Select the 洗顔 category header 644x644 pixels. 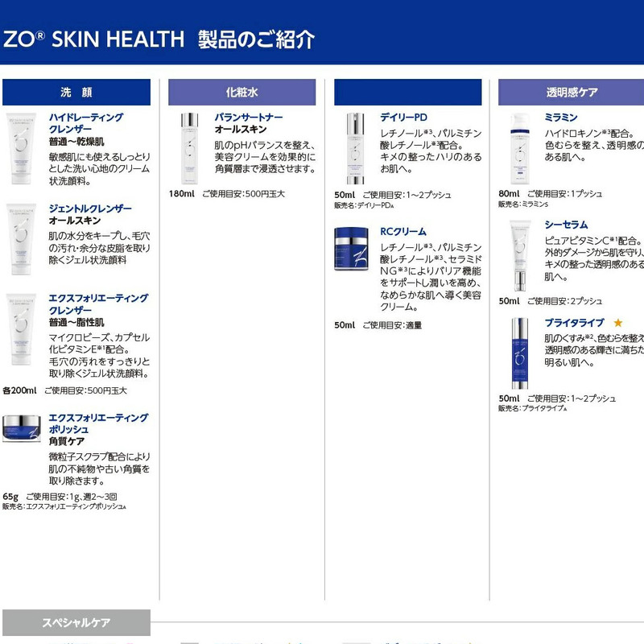pos(76,92)
